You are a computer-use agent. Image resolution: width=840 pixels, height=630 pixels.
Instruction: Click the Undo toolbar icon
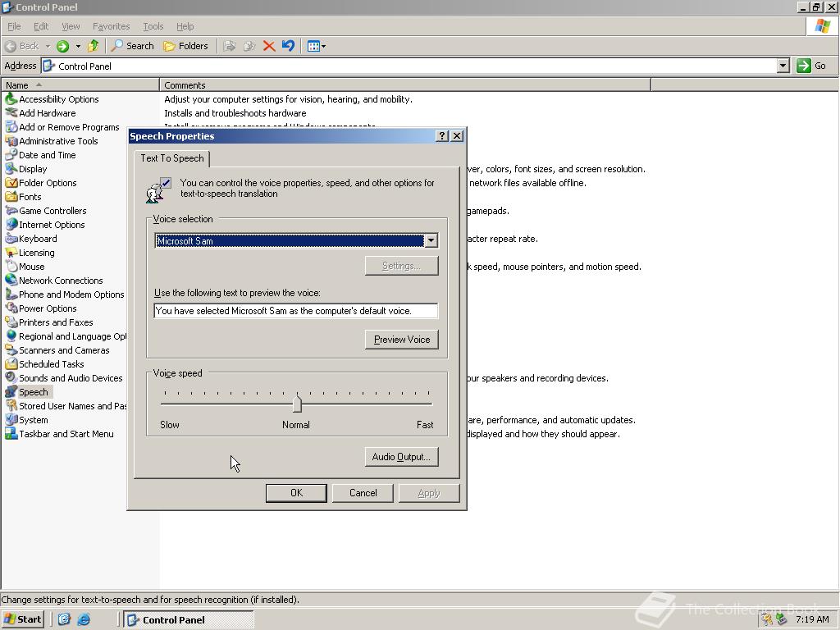click(288, 46)
